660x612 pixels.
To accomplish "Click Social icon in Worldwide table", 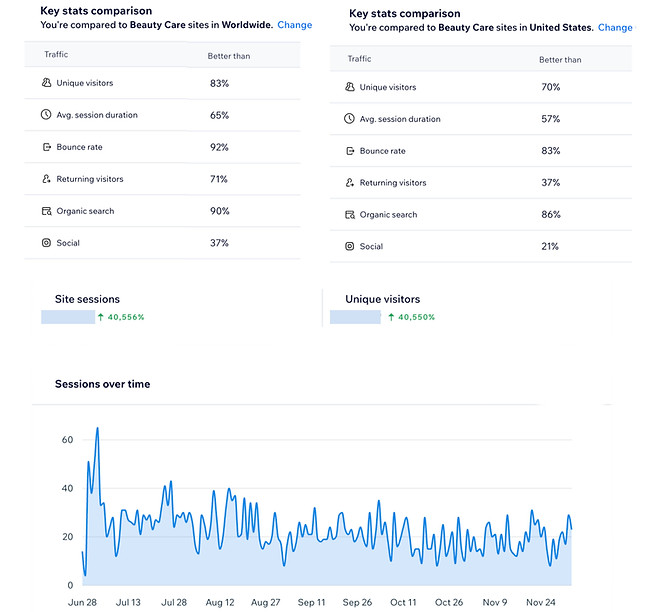I will (46, 244).
